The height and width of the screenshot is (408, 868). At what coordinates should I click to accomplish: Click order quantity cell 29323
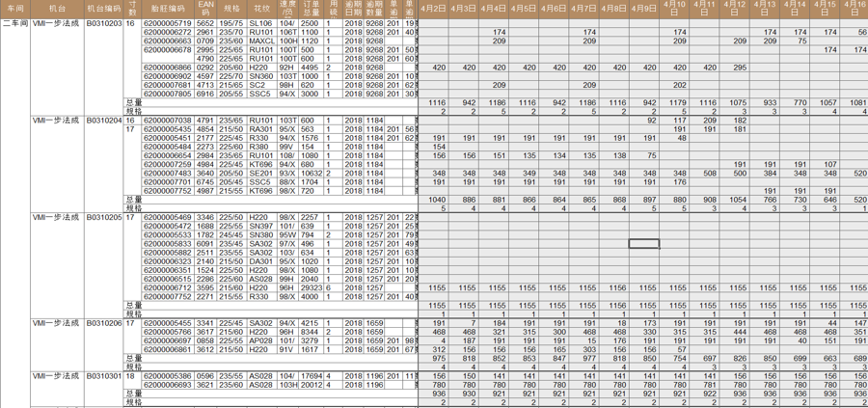[312, 287]
